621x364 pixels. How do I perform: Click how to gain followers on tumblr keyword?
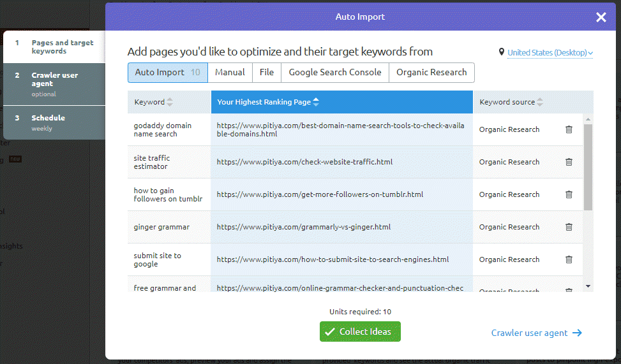pos(168,194)
